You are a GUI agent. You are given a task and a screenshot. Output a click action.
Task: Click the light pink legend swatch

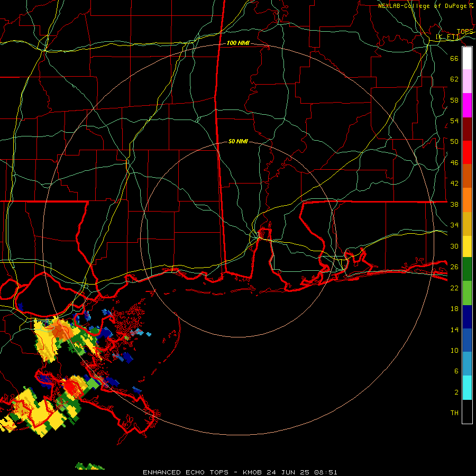(467, 81)
